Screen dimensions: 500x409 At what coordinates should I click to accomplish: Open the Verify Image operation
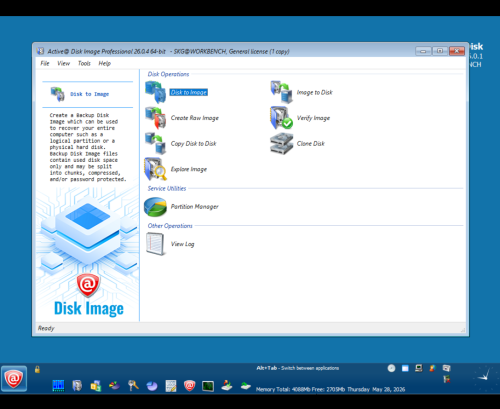pos(313,118)
